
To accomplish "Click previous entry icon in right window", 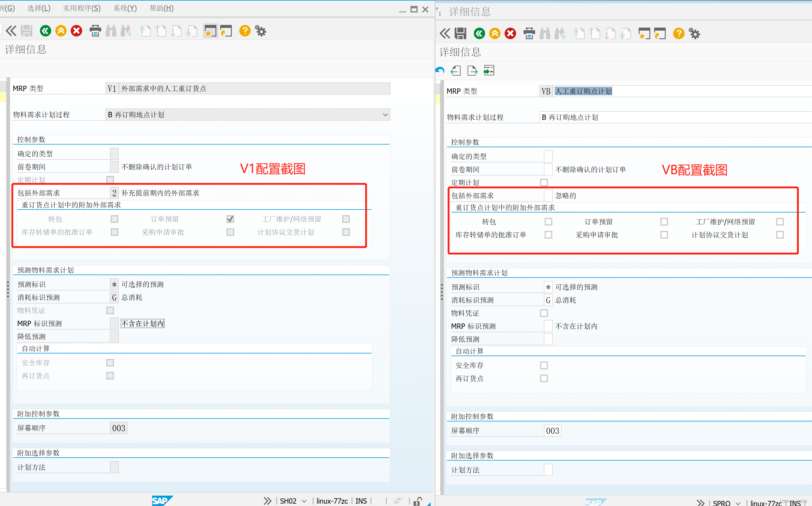I will tap(456, 71).
